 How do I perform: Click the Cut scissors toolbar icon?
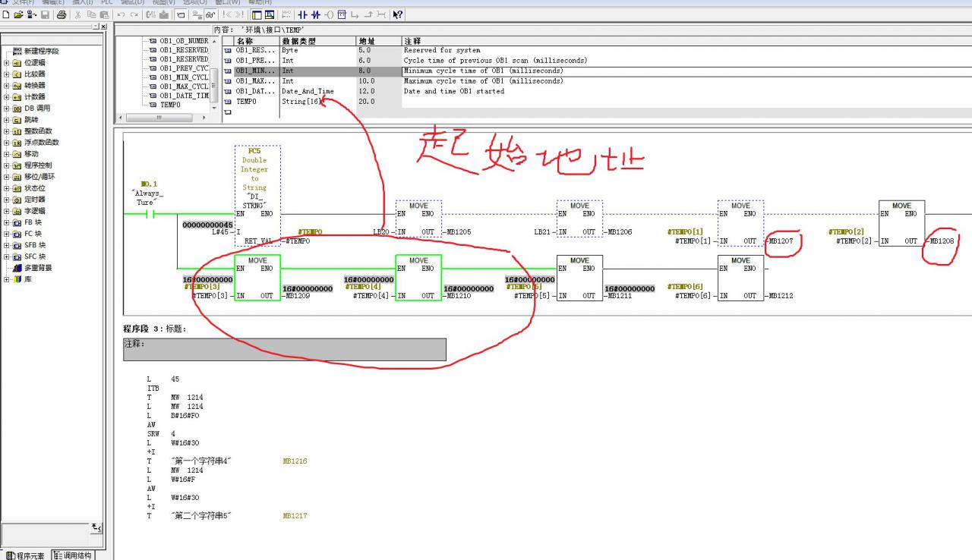(x=77, y=15)
